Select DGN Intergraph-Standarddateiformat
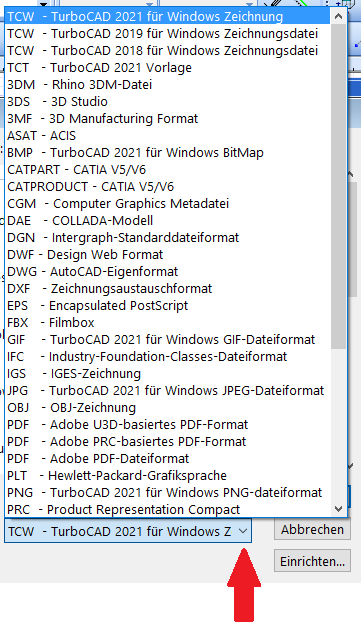The height and width of the screenshot is (629, 361). click(168, 237)
